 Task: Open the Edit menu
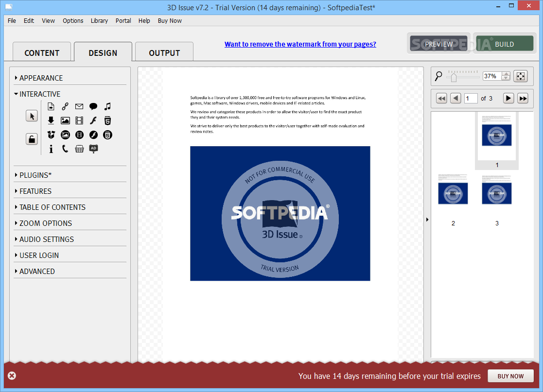coord(29,21)
